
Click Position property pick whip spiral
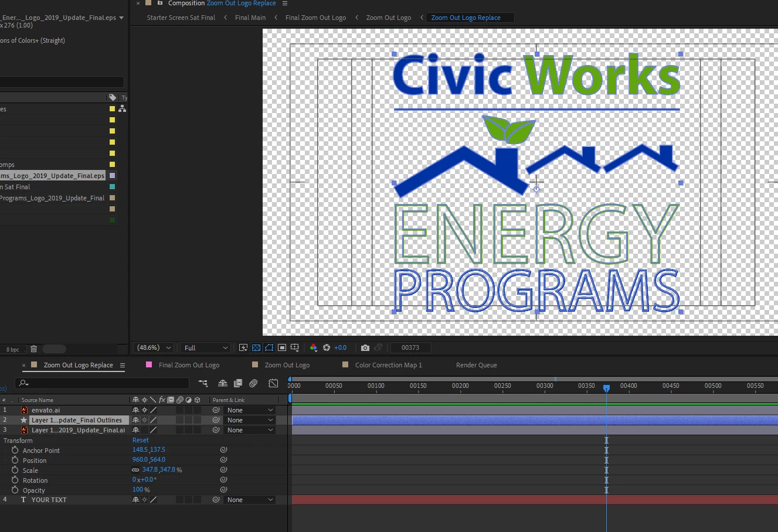[223, 460]
